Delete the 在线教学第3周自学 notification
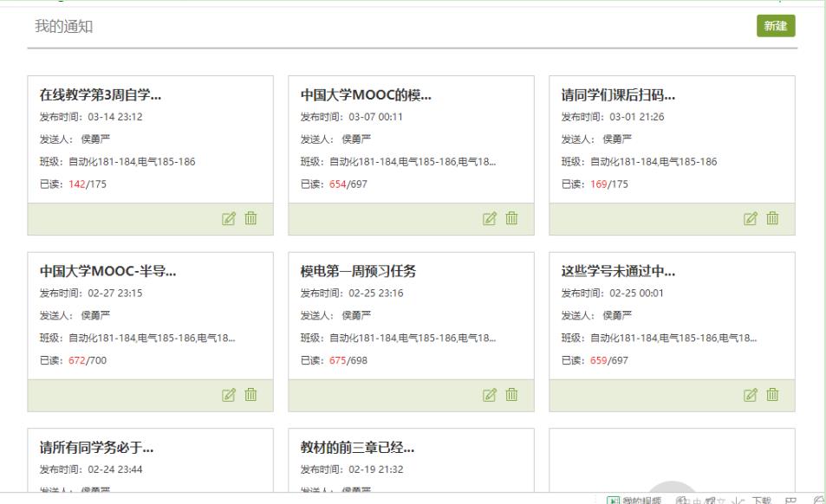Screen dimensions: 826x504 251,219
